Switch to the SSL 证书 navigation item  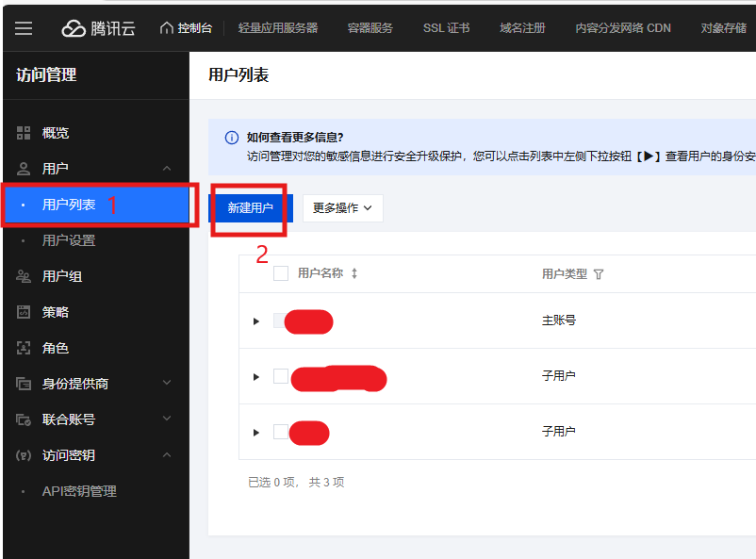447,27
